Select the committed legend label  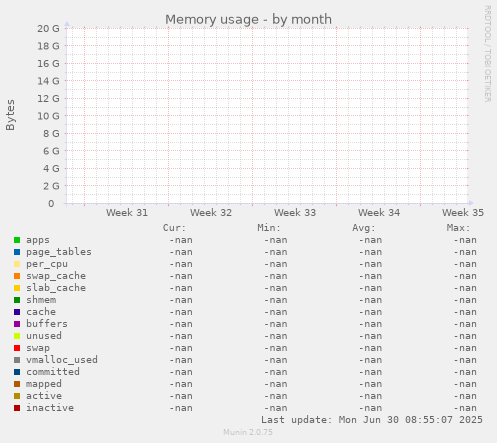point(53,372)
